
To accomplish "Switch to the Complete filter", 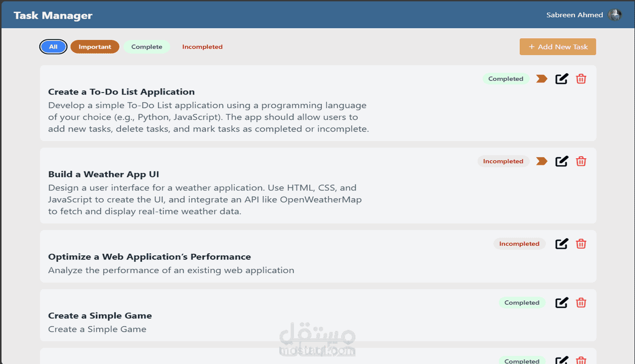I will click(147, 47).
